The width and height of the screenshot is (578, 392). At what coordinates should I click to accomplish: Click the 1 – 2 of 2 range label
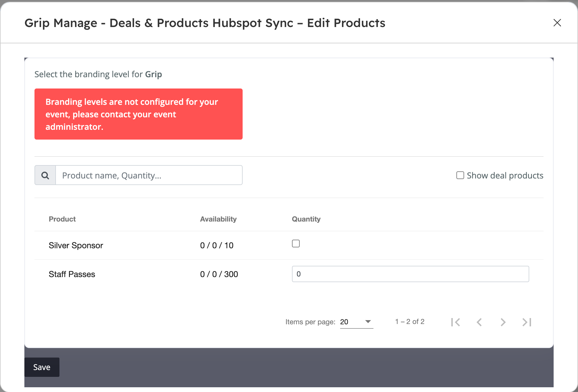point(410,322)
